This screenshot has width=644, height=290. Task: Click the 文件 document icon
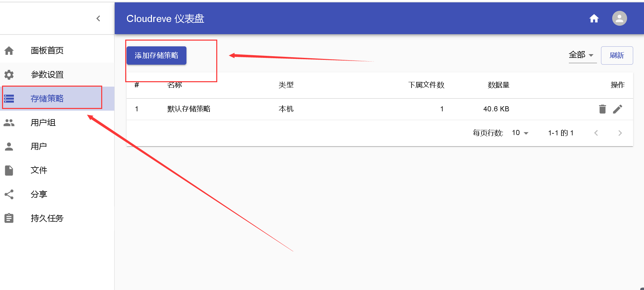pos(9,170)
